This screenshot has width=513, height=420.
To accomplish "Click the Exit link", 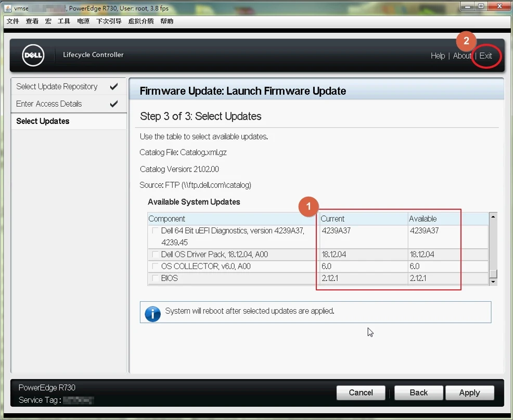I will click(x=485, y=56).
